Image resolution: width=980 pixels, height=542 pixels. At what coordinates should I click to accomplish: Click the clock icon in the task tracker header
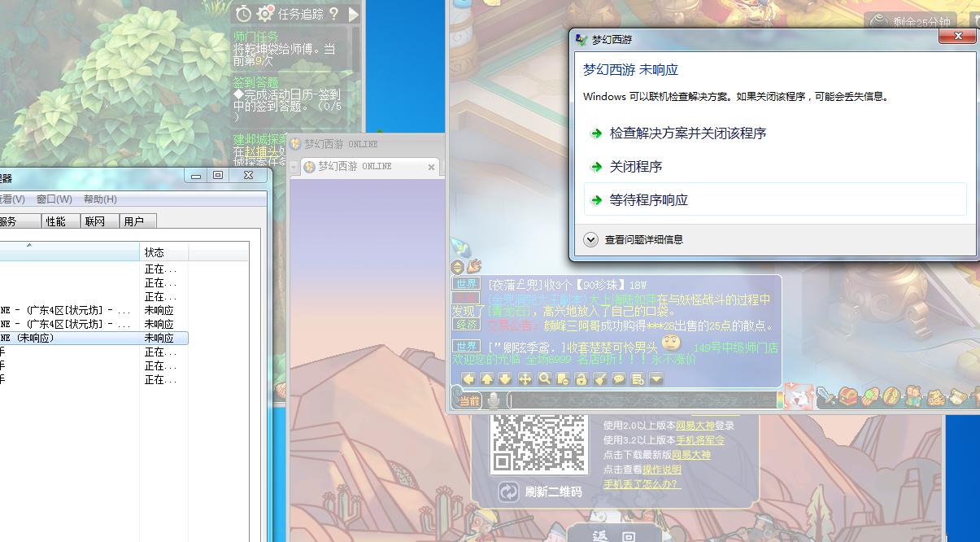pos(243,14)
